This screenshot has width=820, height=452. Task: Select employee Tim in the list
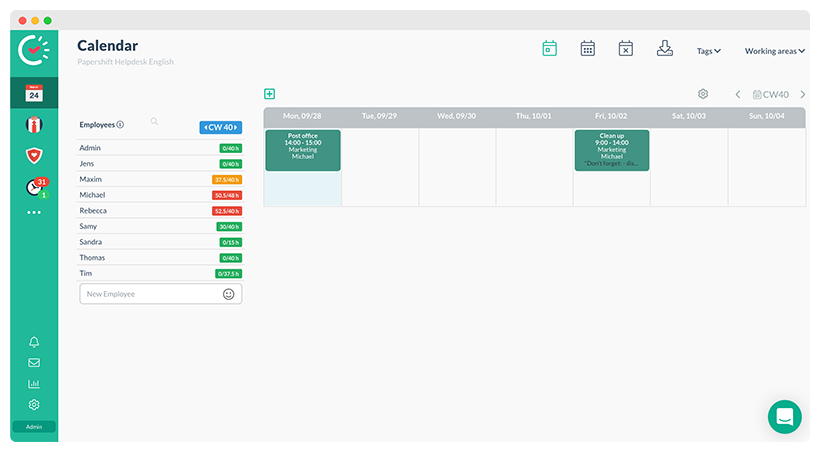[x=160, y=273]
